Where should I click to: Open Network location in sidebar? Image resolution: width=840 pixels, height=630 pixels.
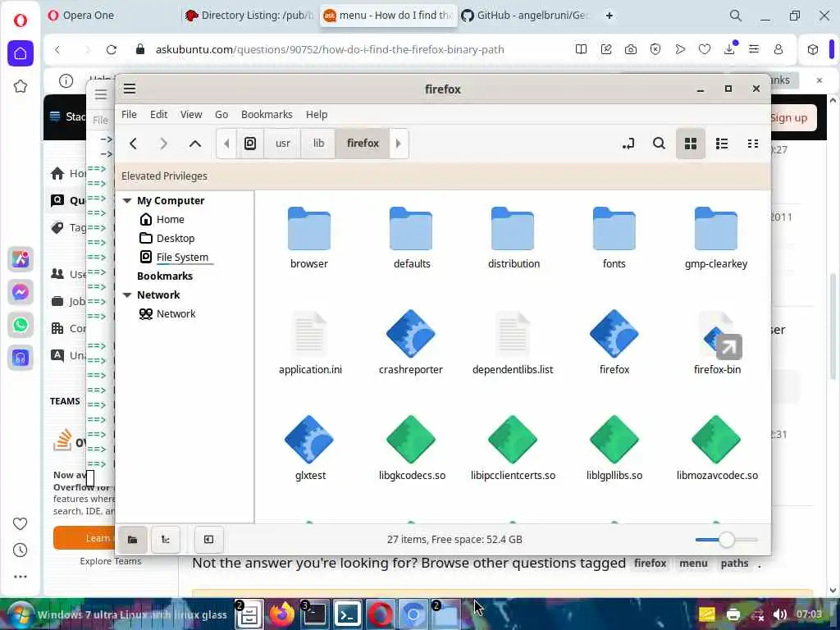coord(176,314)
